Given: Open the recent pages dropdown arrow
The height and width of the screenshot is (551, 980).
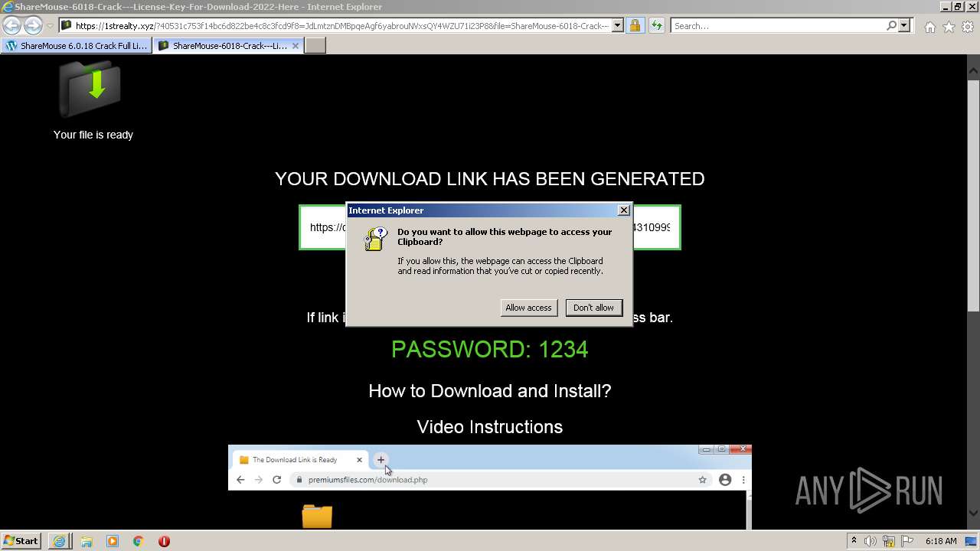Looking at the screenshot, I should [50, 26].
